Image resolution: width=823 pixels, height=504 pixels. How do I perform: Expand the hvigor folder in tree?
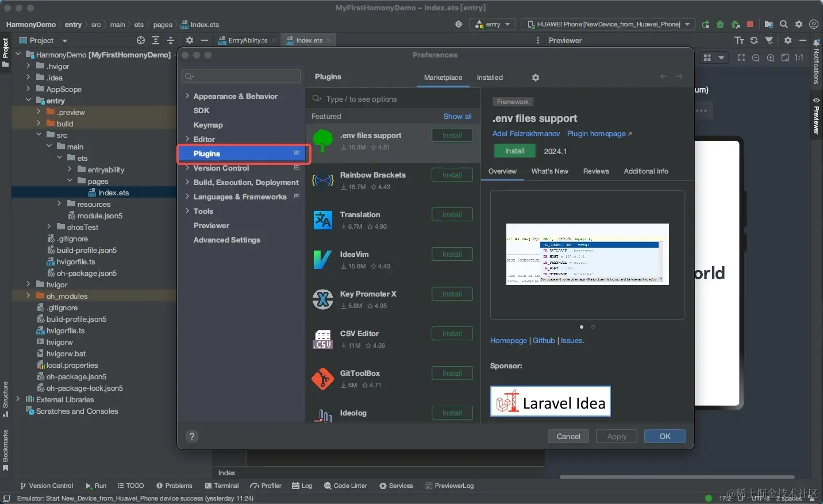(28, 284)
